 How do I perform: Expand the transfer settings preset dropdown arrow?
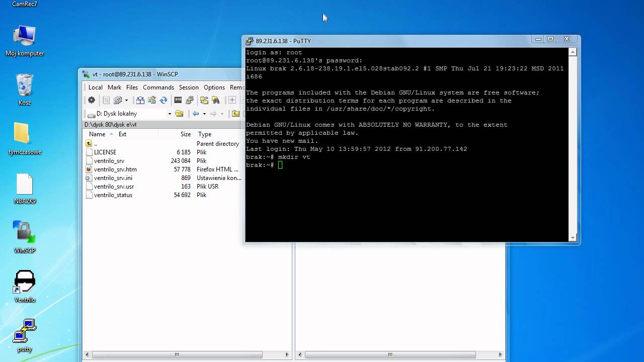(126, 100)
